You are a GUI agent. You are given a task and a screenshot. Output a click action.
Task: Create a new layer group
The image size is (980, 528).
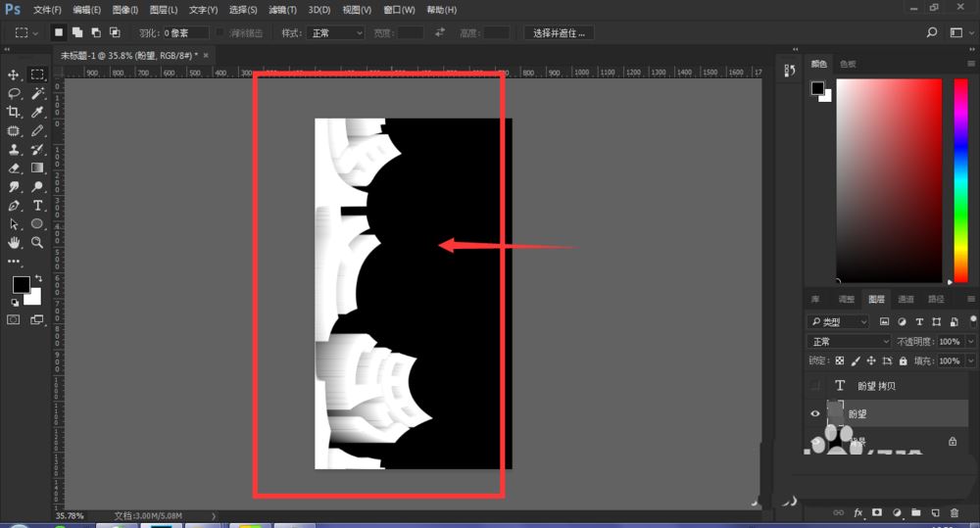(915, 512)
